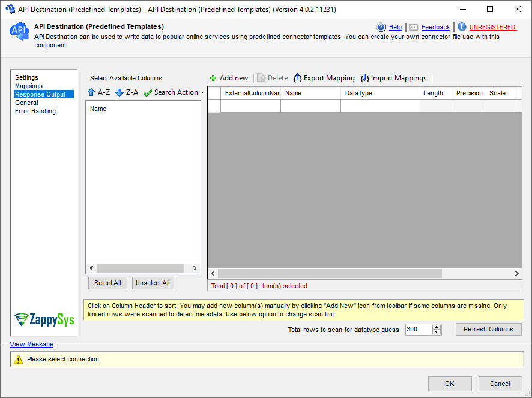
Task: Open the View Message link
Action: point(32,344)
